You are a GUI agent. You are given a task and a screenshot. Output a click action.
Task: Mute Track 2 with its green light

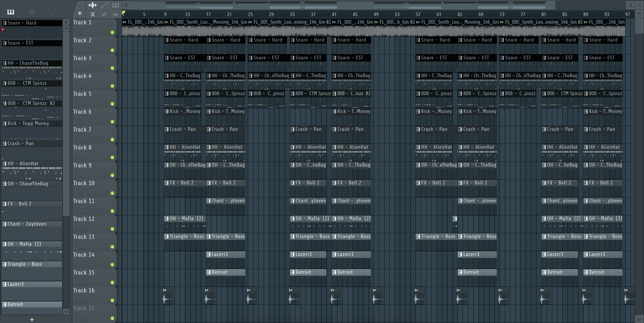coord(112,50)
